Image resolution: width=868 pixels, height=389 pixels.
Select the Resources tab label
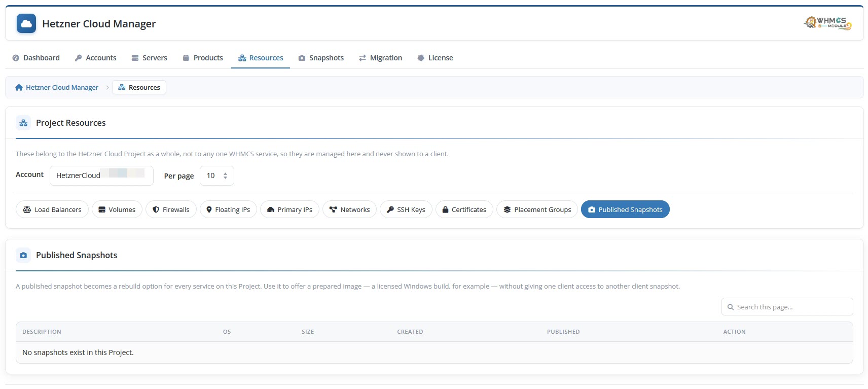click(x=266, y=58)
